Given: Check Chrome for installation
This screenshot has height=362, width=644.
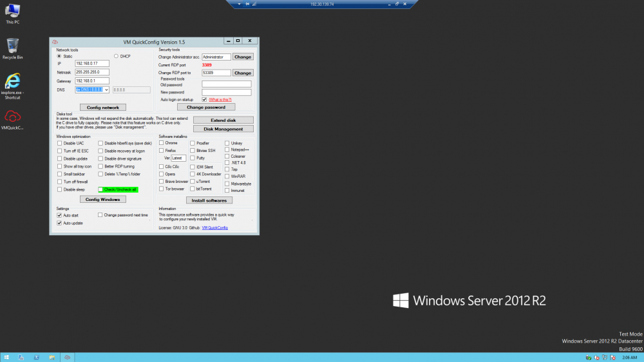Looking at the screenshot, I should (x=162, y=143).
